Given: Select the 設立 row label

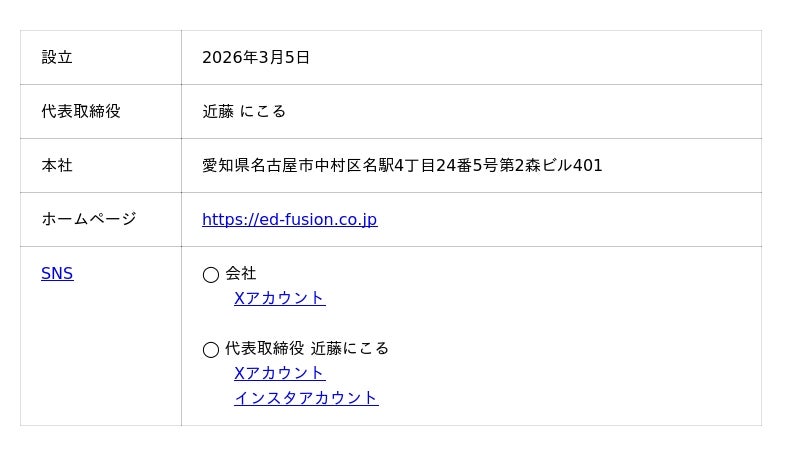Looking at the screenshot, I should pos(57,58).
